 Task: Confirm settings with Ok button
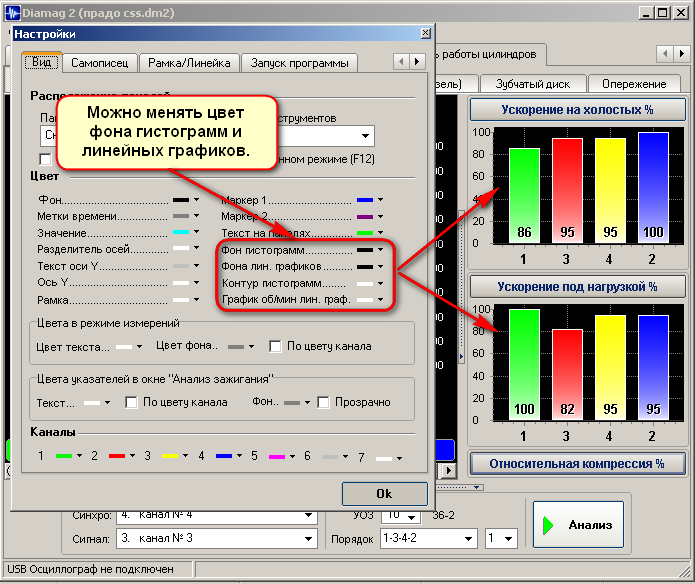point(385,494)
